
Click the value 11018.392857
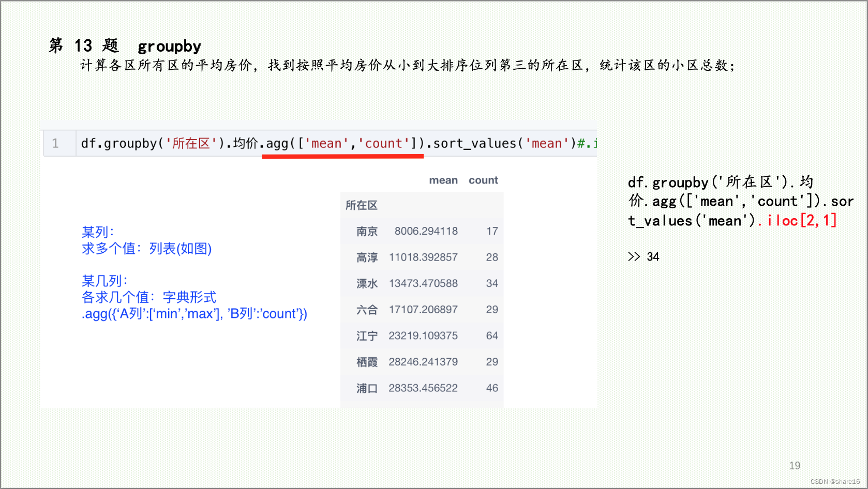pos(423,257)
